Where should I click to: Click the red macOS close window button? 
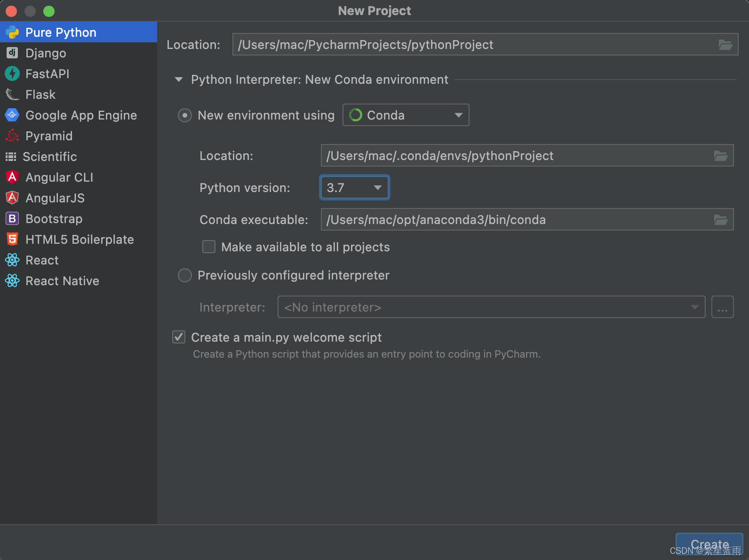[11, 11]
